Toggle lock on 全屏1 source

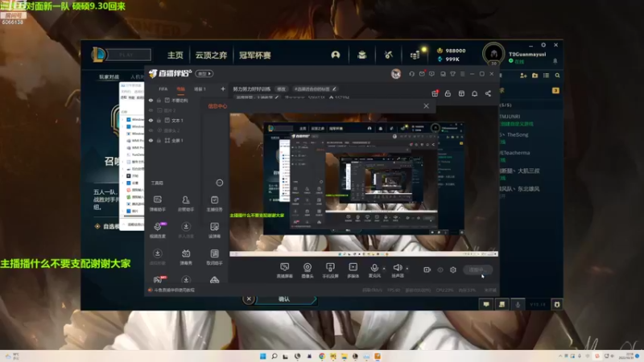[159, 140]
